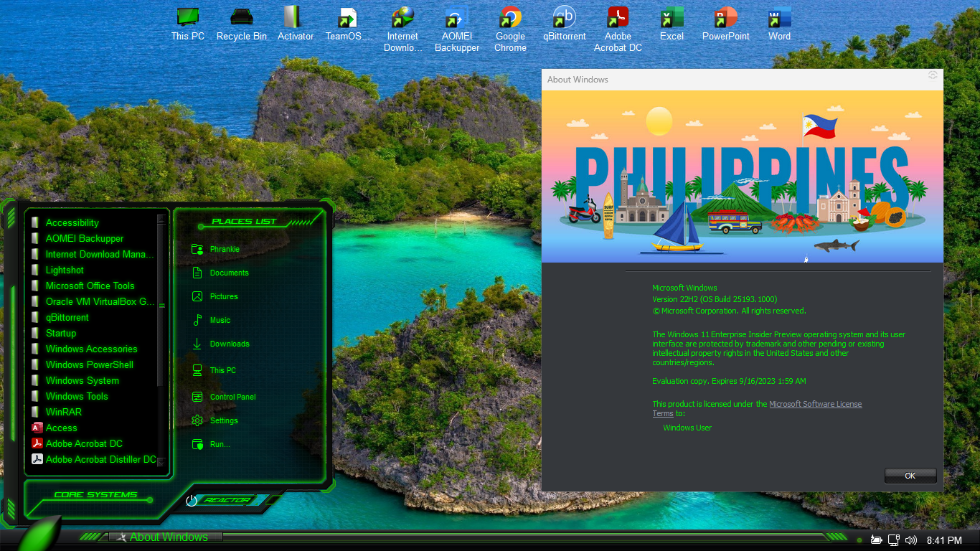Click the This PC icon in Places List
Screen dimensions: 980x551
197,370
